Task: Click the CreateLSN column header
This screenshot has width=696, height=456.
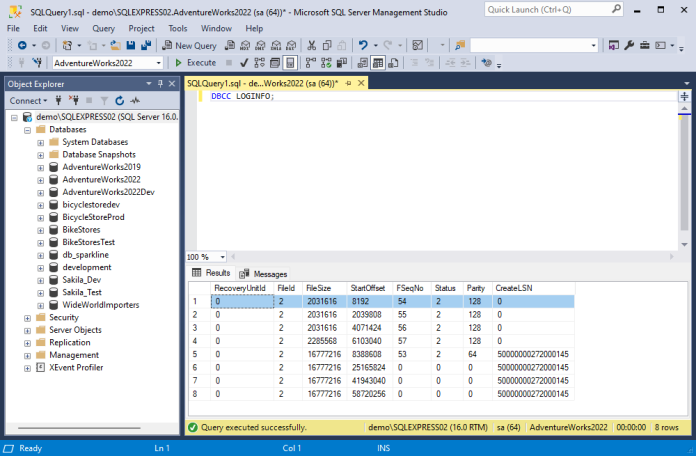Action: (534, 288)
